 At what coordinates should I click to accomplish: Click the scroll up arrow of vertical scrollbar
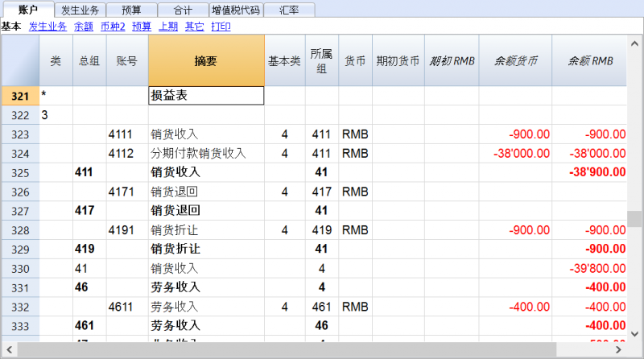[634, 43]
